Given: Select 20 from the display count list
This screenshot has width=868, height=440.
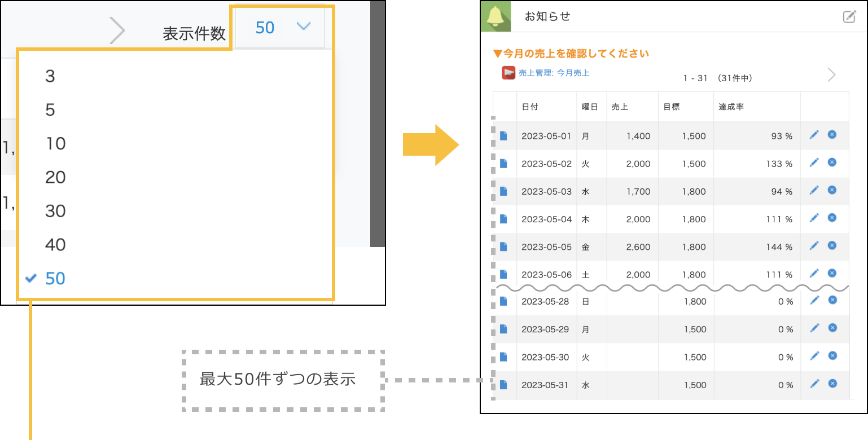Looking at the screenshot, I should coord(55,177).
